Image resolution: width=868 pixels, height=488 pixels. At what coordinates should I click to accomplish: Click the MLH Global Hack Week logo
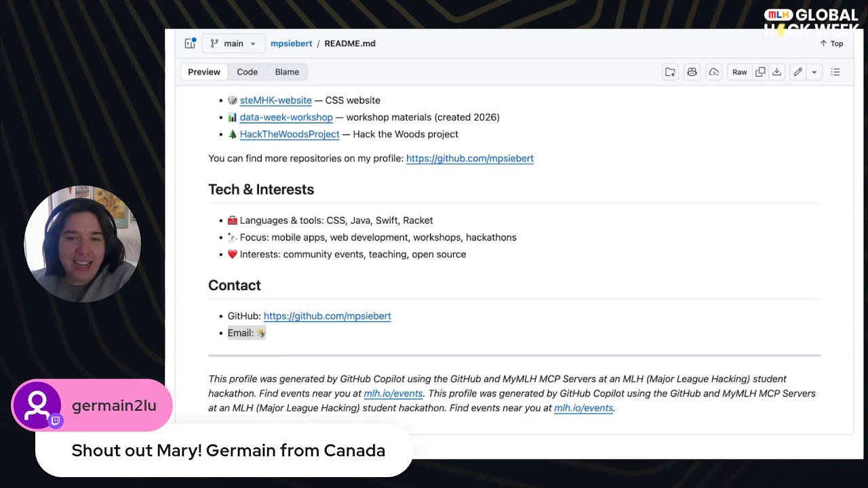[x=812, y=22]
